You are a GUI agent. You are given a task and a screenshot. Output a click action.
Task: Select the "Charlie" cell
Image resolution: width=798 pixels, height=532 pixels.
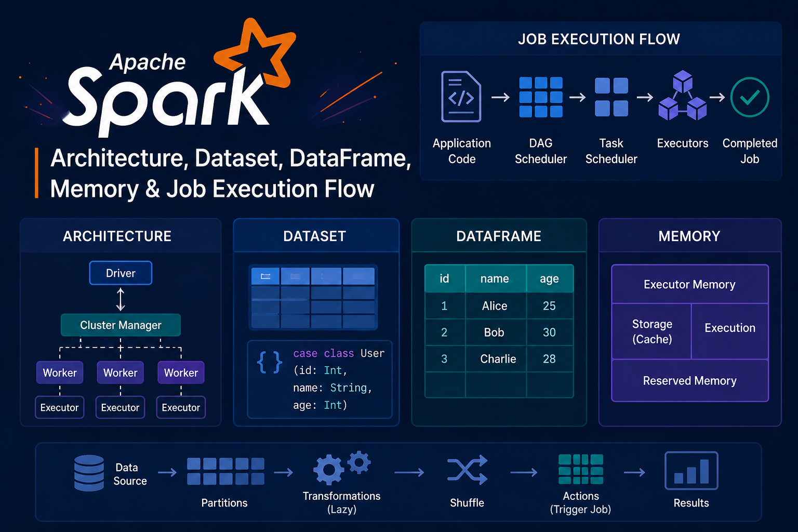point(496,359)
